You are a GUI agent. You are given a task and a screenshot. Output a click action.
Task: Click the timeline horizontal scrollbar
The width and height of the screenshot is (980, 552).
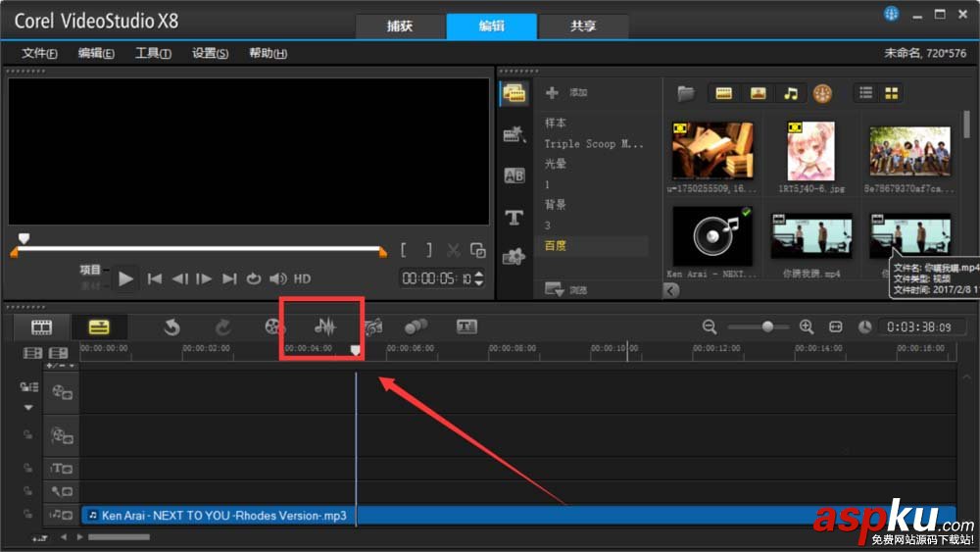[119, 537]
